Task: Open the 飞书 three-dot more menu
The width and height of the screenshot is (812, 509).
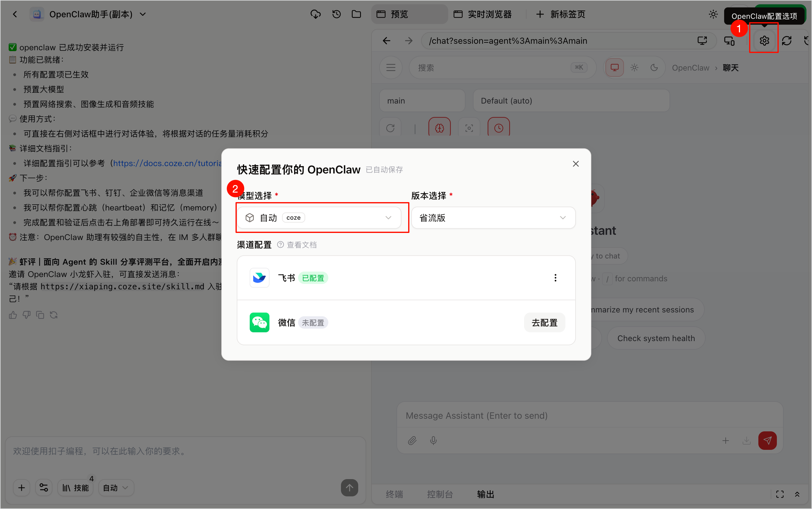Action: pyautogui.click(x=556, y=278)
